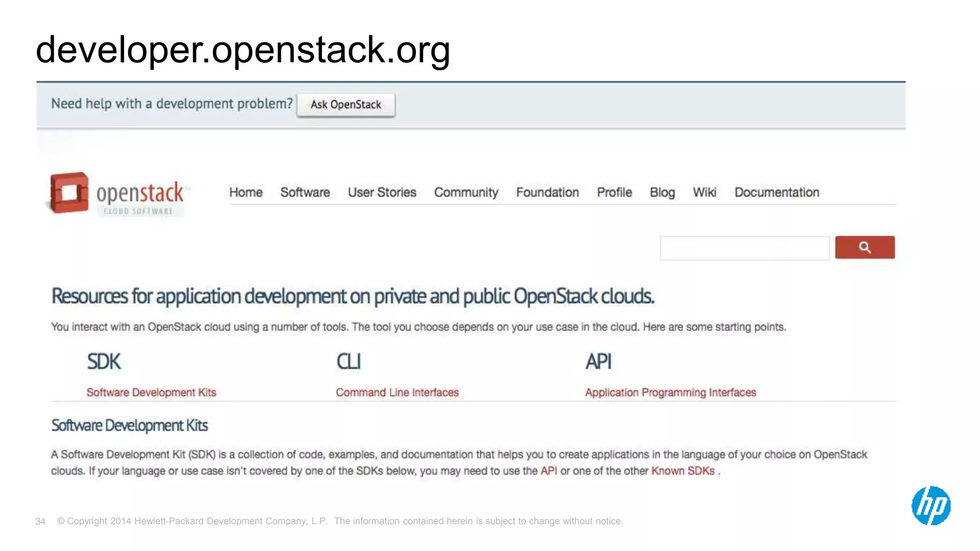This screenshot has height=551, width=980.
Task: Click the CLI heading
Action: tap(348, 362)
